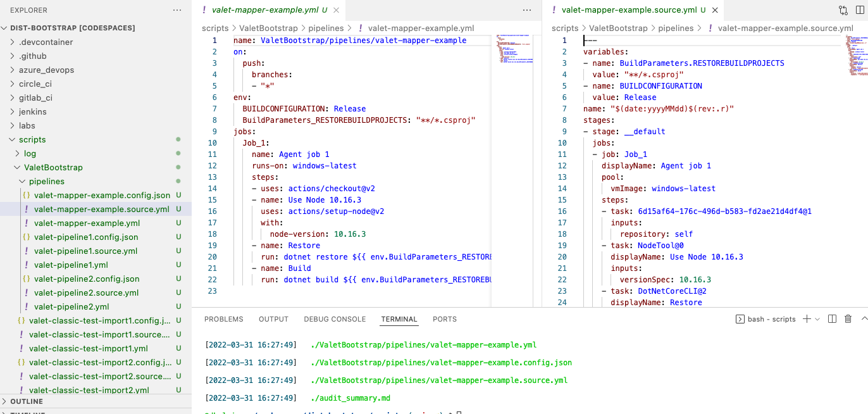Select the TERMINAL panel tab
Image resolution: width=868 pixels, height=414 pixels.
tap(399, 319)
